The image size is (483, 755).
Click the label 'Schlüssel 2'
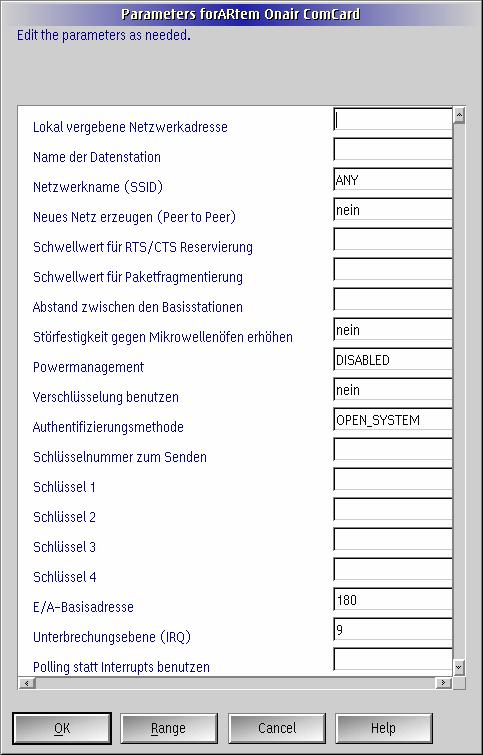[64, 517]
